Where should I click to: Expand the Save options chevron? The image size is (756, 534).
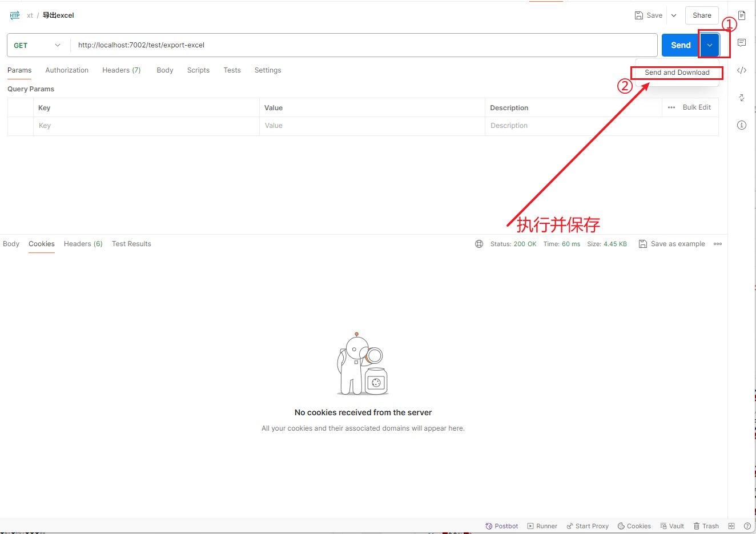674,15
